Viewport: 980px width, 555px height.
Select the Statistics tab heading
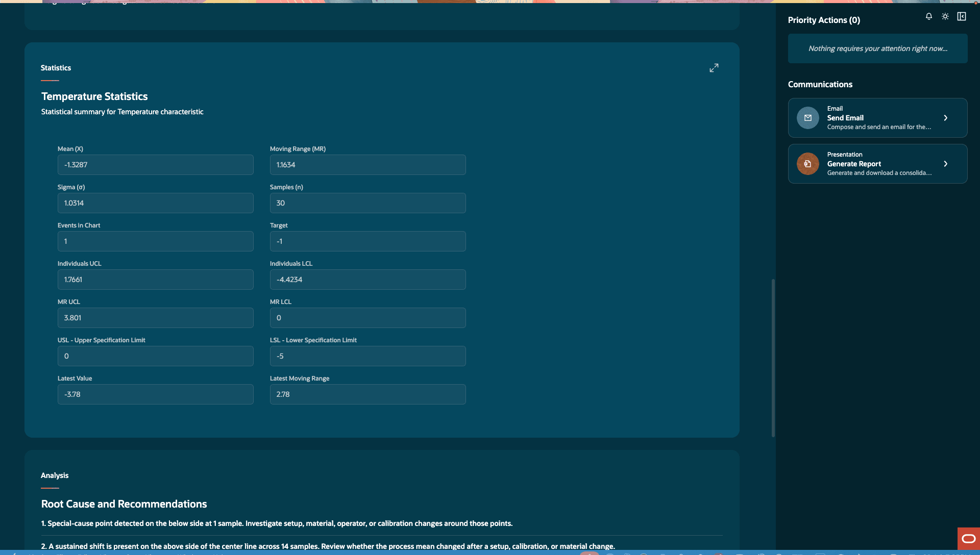[56, 68]
